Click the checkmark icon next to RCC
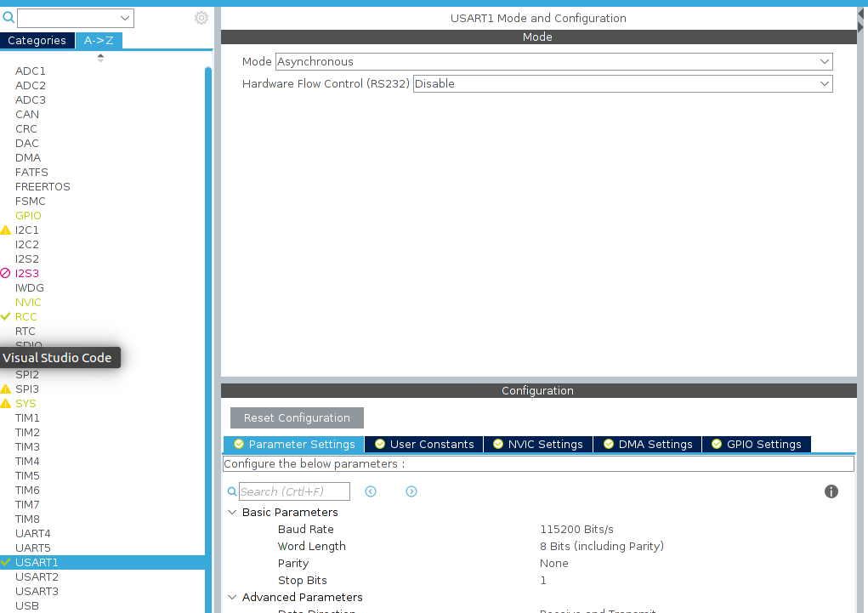 click(6, 316)
